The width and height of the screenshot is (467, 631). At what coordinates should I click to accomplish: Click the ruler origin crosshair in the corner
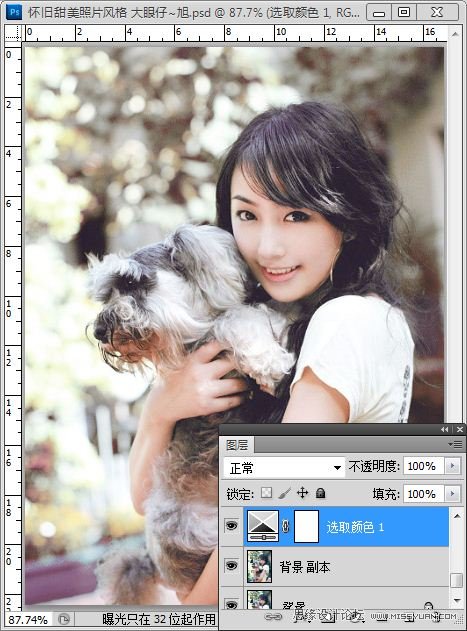point(13,33)
